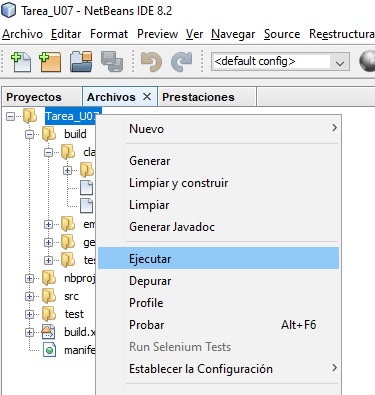Click the New File toolbar icon
This screenshot has width=375, height=395.
pyautogui.click(x=21, y=61)
